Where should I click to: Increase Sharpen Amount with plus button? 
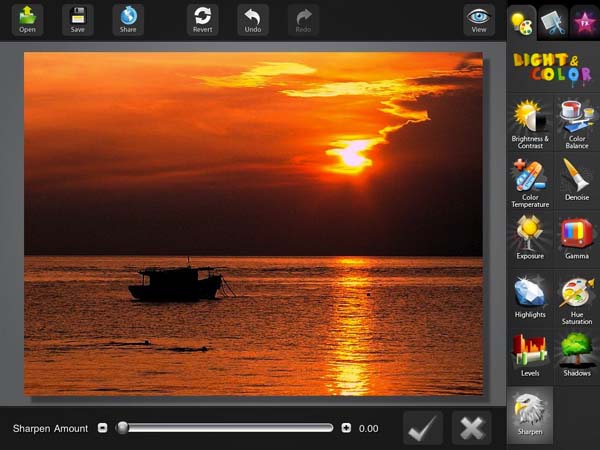(346, 428)
